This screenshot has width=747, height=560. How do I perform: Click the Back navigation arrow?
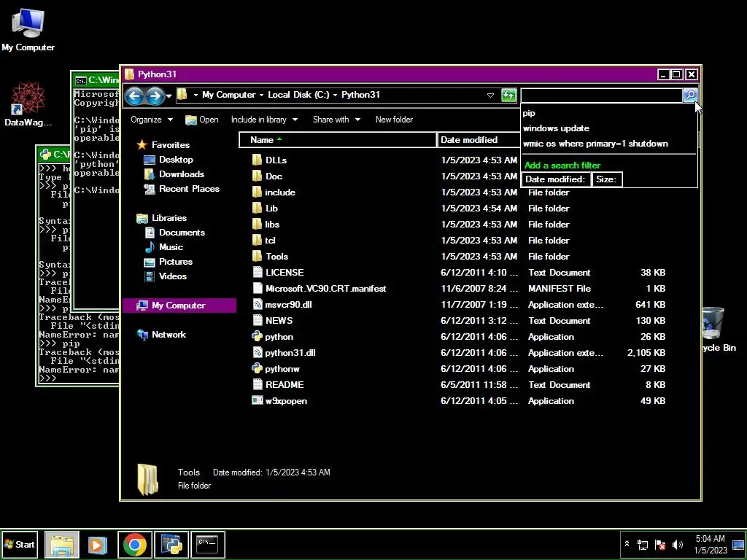[134, 96]
